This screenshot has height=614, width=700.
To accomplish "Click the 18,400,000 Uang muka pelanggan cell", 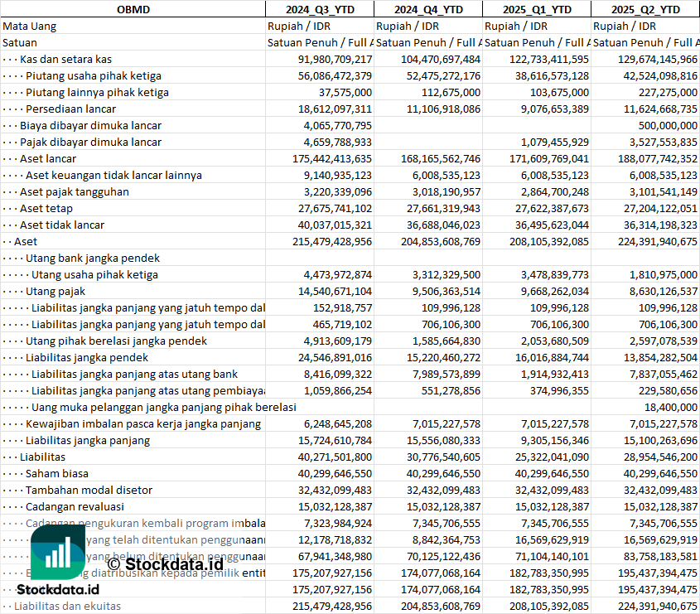I will 671,407.
